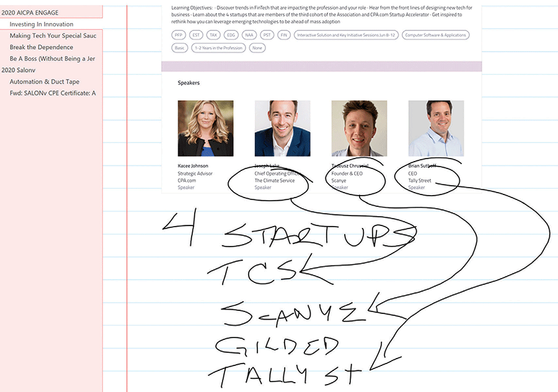Click Kacee Johnson's speaker photo

pyautogui.click(x=206, y=128)
